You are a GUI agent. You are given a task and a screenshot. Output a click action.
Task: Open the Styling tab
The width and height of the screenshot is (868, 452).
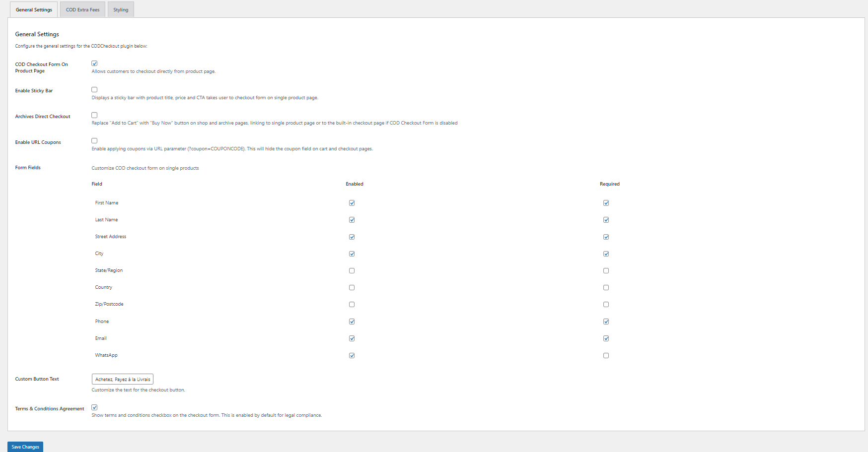(121, 9)
